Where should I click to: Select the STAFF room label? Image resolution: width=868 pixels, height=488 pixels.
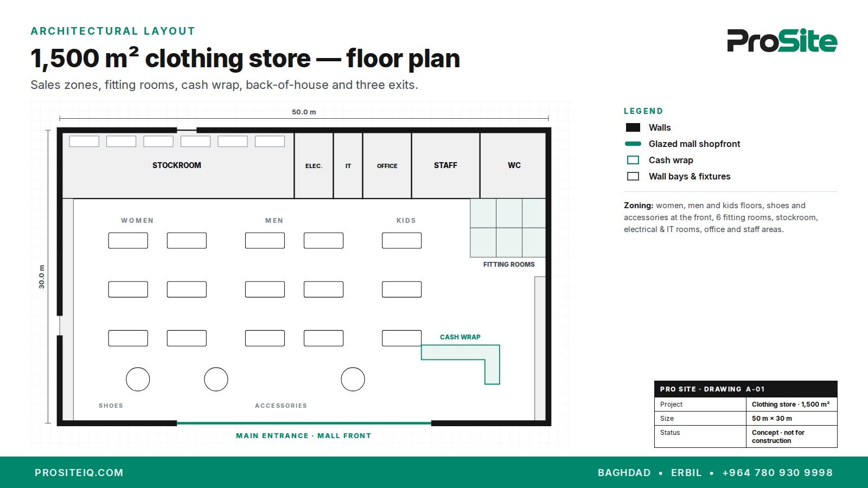pos(445,165)
